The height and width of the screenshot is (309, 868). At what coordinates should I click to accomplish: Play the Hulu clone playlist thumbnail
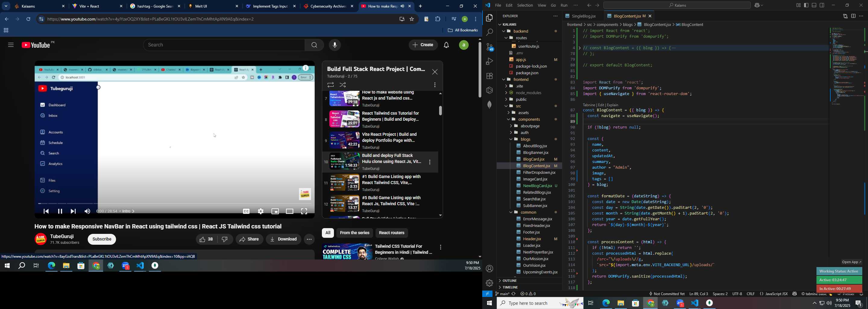[x=344, y=161]
